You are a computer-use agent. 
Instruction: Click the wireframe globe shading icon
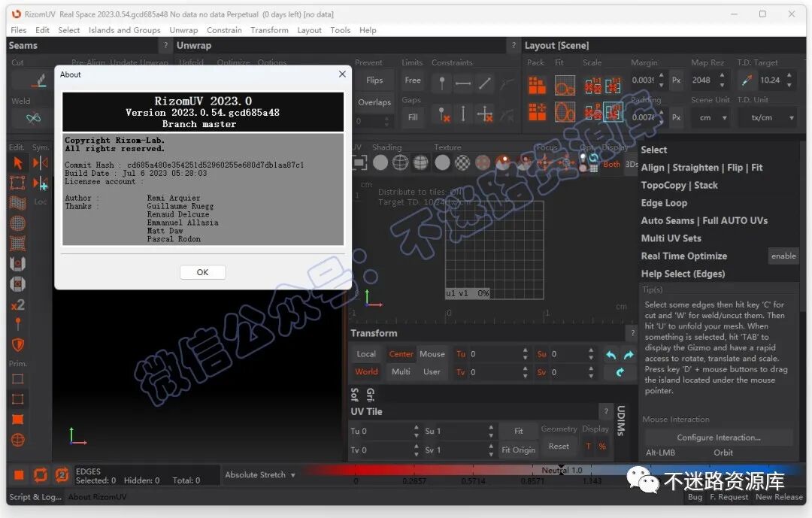point(400,162)
